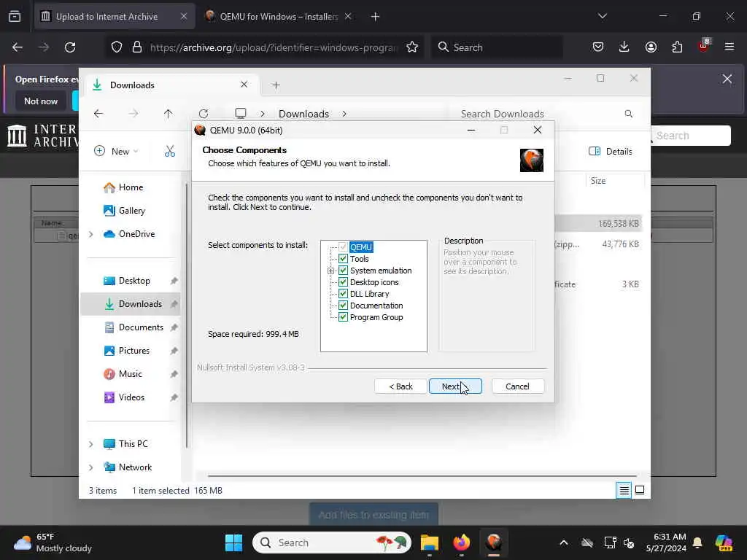Toggle the Details pane button

click(x=611, y=152)
